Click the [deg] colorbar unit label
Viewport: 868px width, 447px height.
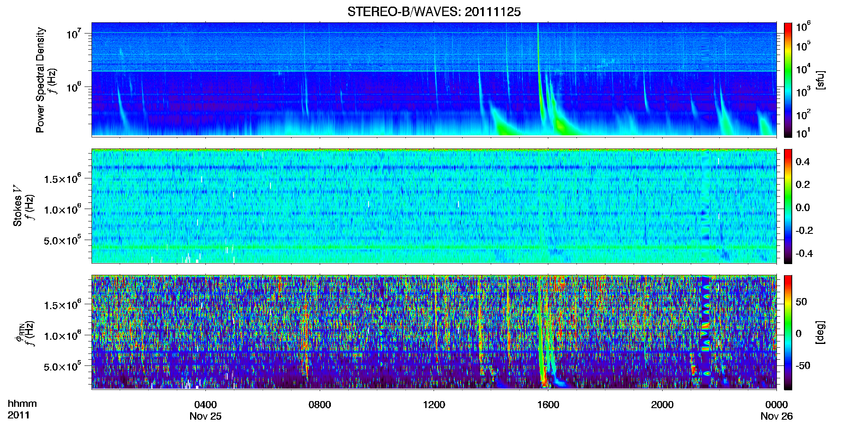click(820, 332)
